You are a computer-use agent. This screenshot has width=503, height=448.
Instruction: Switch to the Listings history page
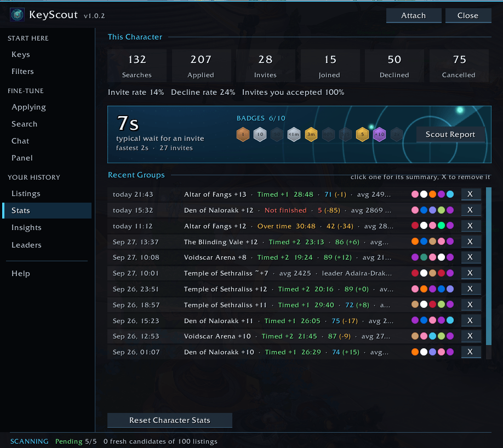pos(47,193)
